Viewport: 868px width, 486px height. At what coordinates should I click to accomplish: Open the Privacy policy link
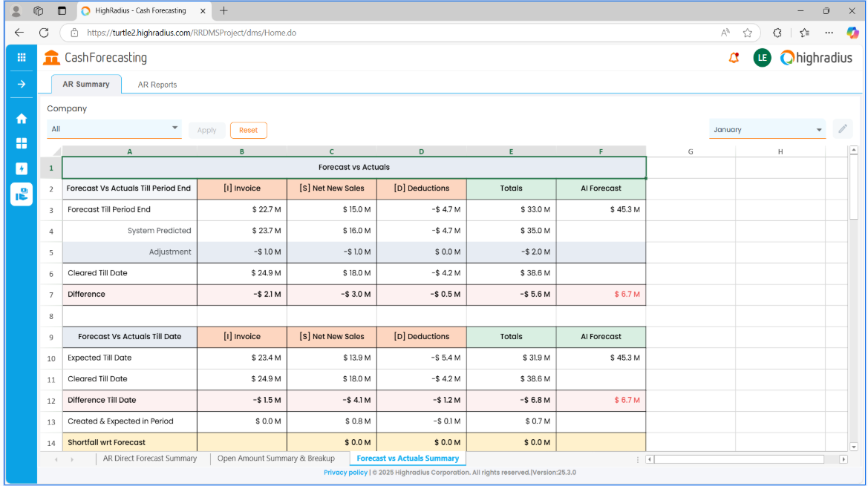point(345,472)
